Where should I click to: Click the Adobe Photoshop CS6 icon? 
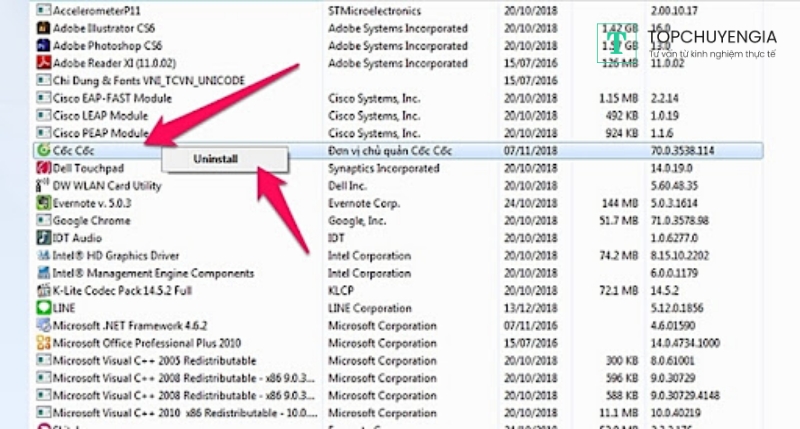[x=43, y=46]
